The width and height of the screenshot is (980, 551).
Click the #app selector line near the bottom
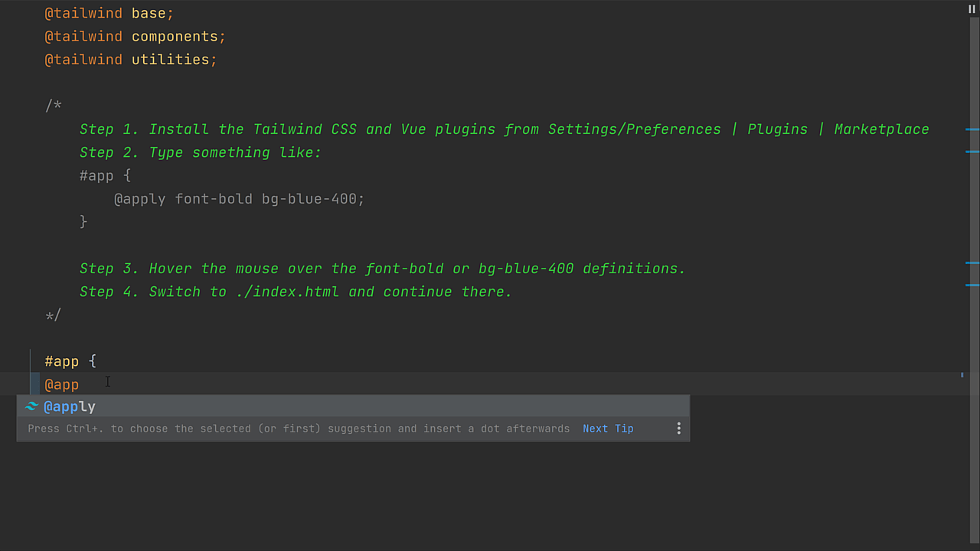click(x=62, y=360)
